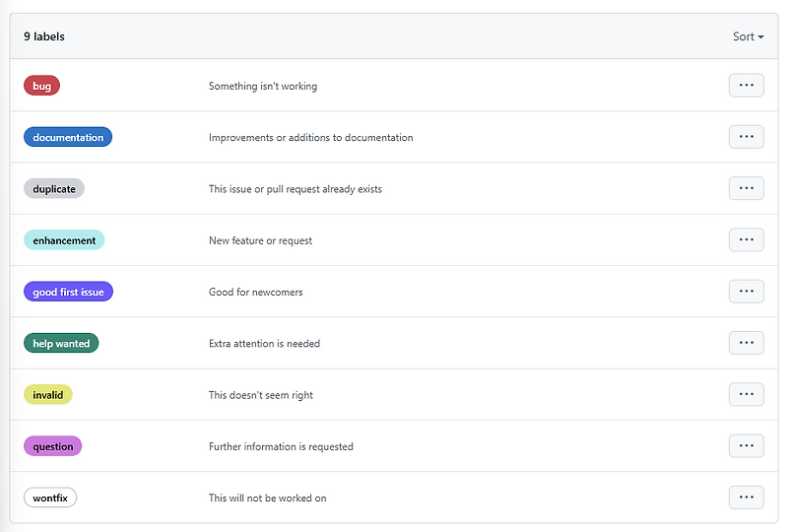Open the three-dot menu for documentation

pos(747,137)
